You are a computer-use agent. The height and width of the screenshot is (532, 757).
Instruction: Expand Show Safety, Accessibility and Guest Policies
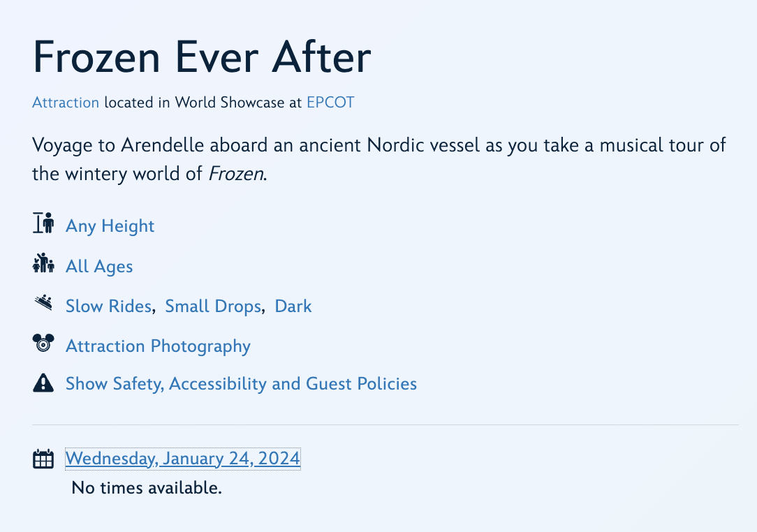tap(241, 384)
